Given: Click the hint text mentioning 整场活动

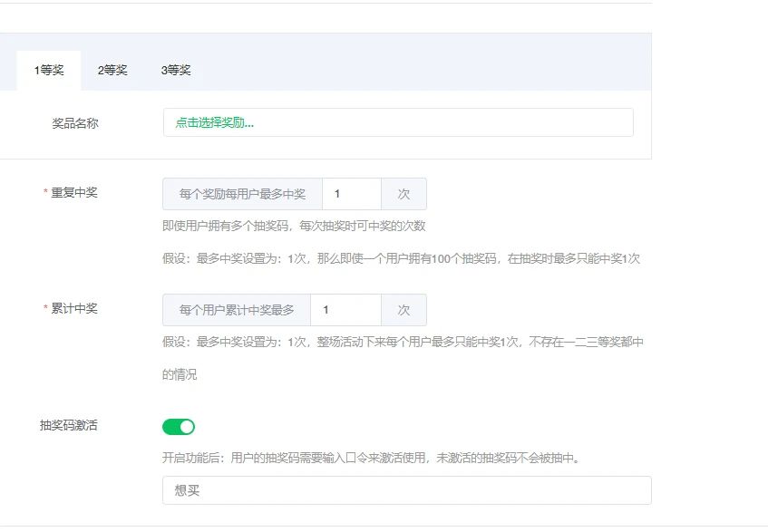Looking at the screenshot, I should (403, 342).
